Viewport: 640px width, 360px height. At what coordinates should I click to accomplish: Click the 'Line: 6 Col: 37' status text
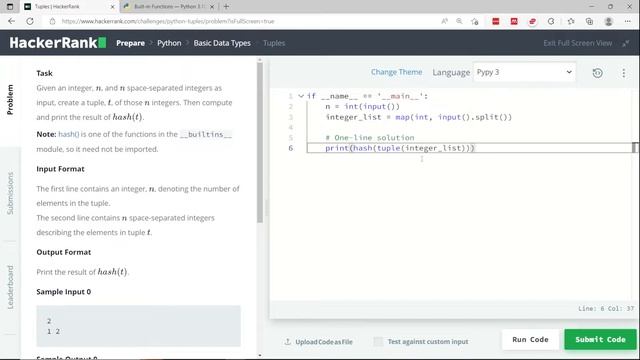606,309
